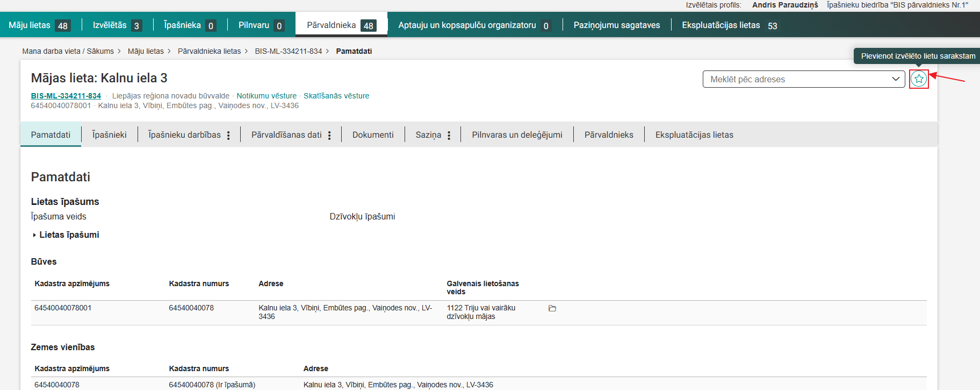Open Paziņojumu sagataves in the top menu
Image resolution: width=980 pixels, height=390 pixels.
tap(616, 25)
